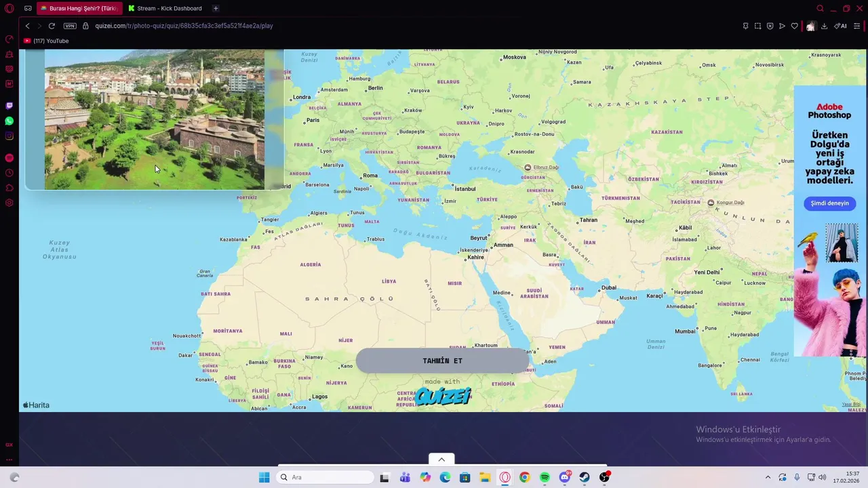Viewport: 868px width, 488px height.
Task: Search tabs with the magnifier icon
Action: [820, 8]
